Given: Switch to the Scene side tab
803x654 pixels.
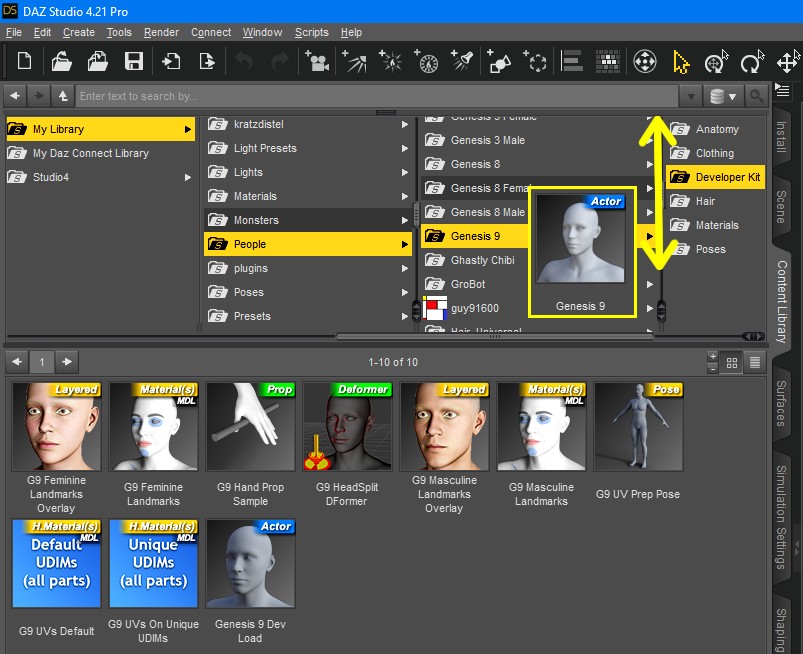Looking at the screenshot, I should [781, 207].
